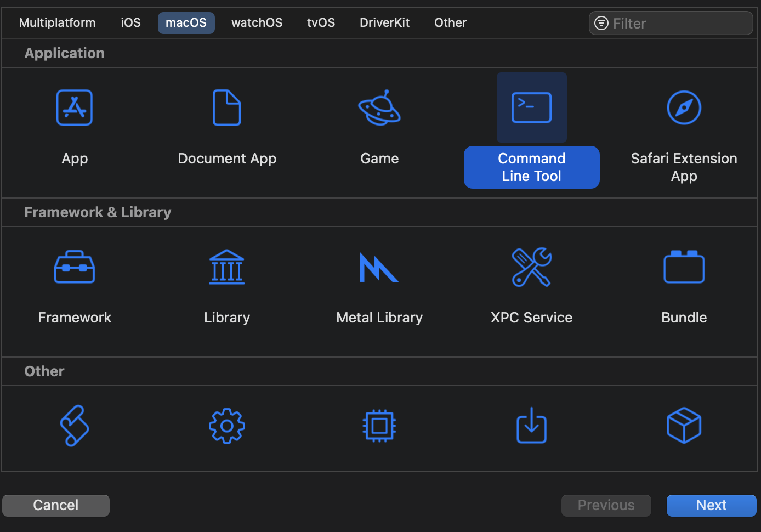Open the tvOS tab
761x532 pixels.
[321, 23]
